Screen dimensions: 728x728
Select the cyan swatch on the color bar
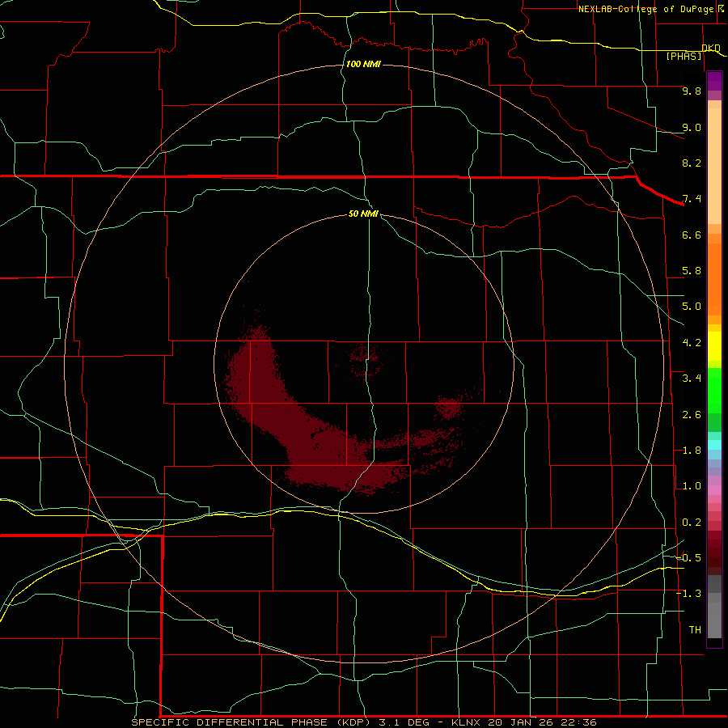pos(714,445)
